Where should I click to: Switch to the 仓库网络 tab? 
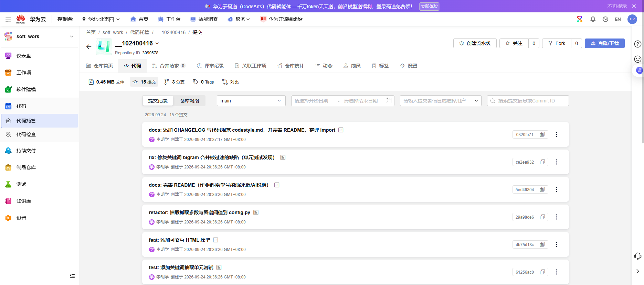(190, 101)
